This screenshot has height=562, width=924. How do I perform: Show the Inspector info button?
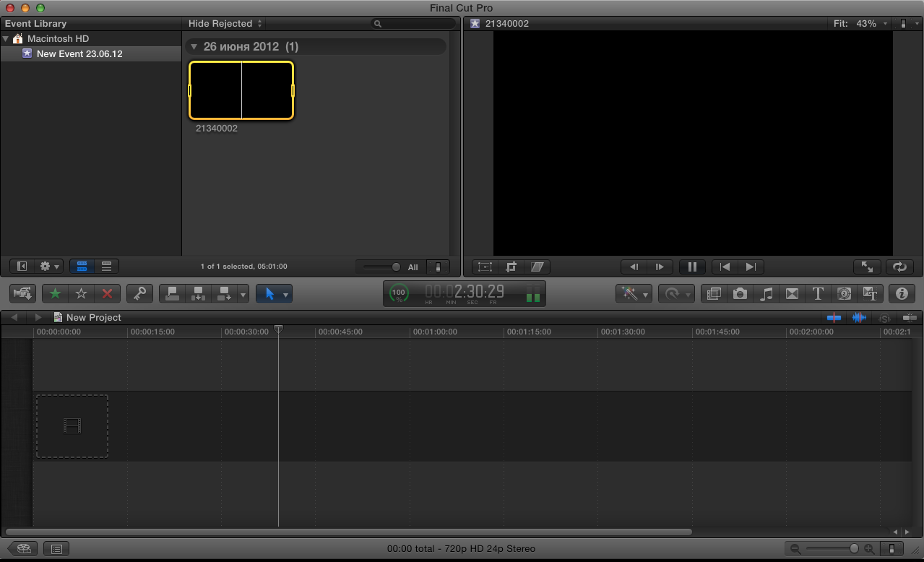tap(901, 293)
